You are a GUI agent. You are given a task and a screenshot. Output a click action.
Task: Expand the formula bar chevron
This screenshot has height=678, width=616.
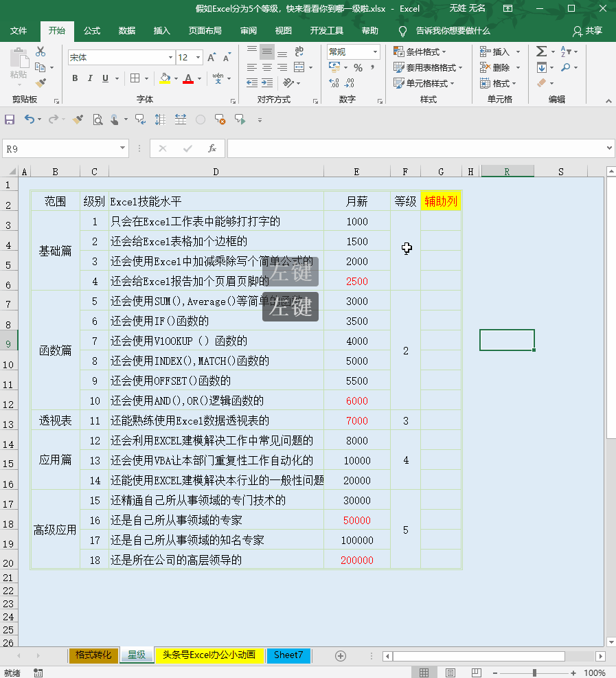tap(609, 148)
